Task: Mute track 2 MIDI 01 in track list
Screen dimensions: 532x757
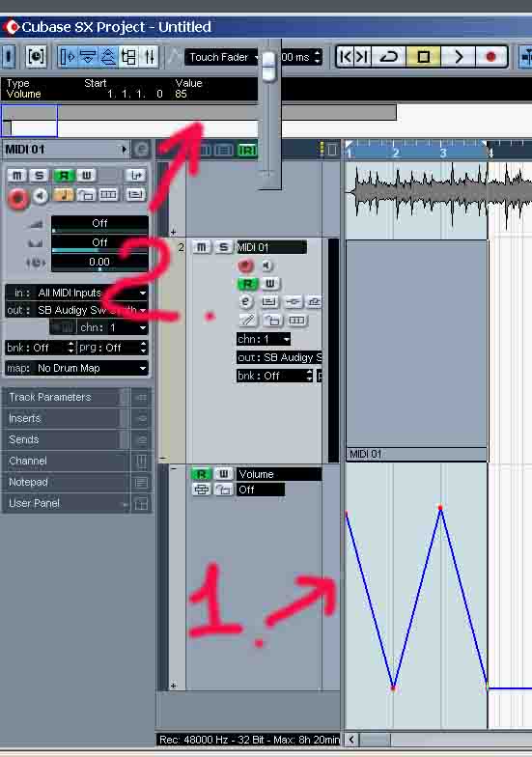Action: 201,247
